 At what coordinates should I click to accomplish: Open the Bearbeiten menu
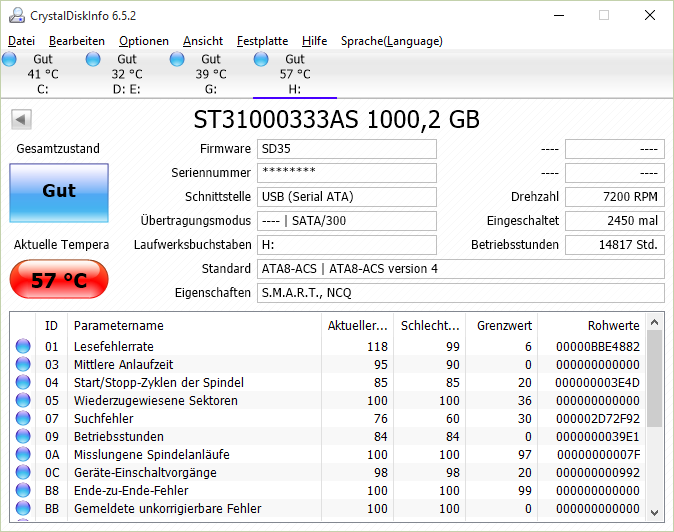pos(77,41)
